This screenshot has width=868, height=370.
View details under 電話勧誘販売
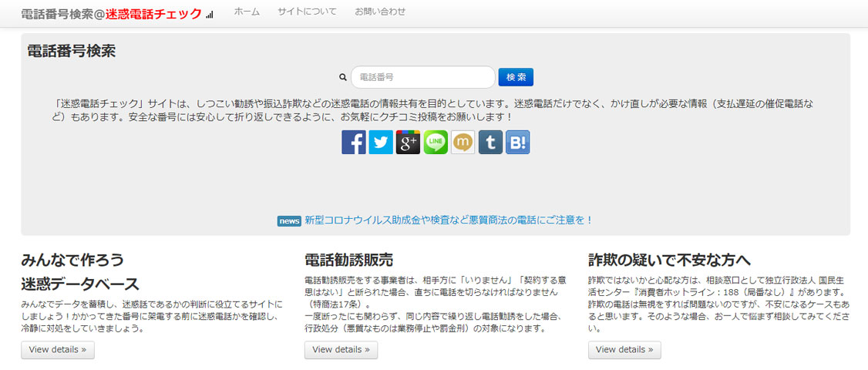pos(341,350)
